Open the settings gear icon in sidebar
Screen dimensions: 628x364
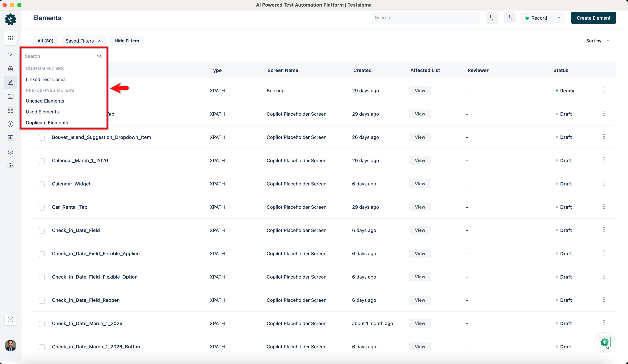tap(11, 151)
